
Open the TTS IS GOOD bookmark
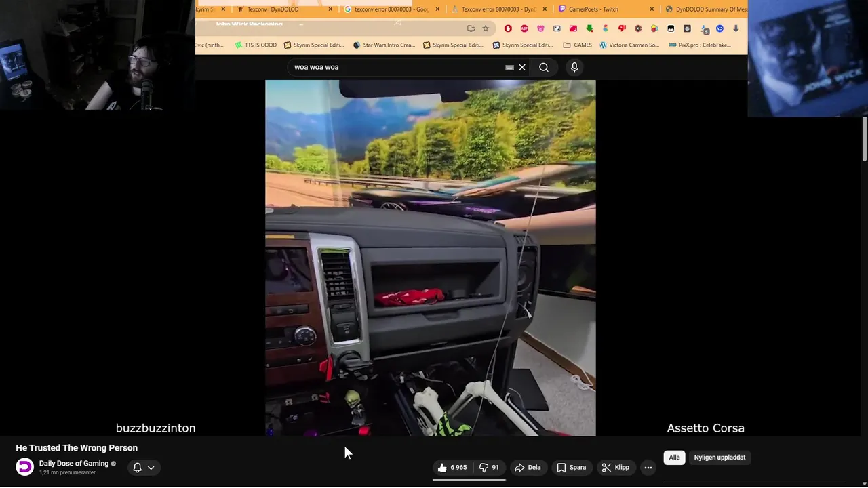(256, 45)
